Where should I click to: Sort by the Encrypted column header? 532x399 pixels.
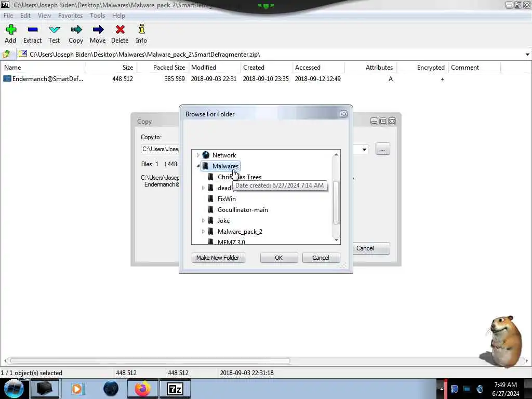pyautogui.click(x=422, y=67)
